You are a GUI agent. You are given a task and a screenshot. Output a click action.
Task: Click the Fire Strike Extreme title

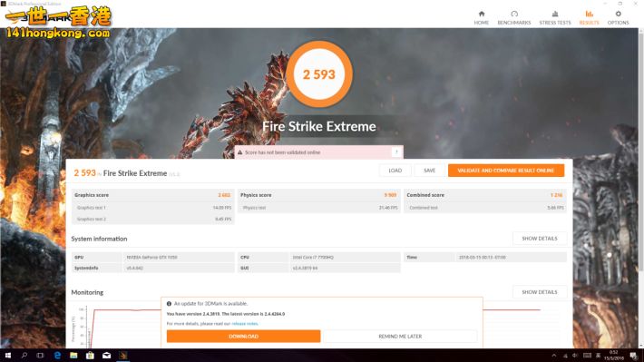[x=319, y=126]
